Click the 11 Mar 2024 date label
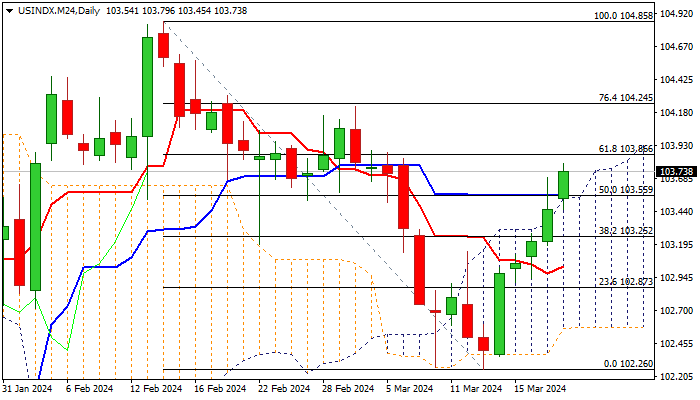700x400 pixels. (476, 389)
